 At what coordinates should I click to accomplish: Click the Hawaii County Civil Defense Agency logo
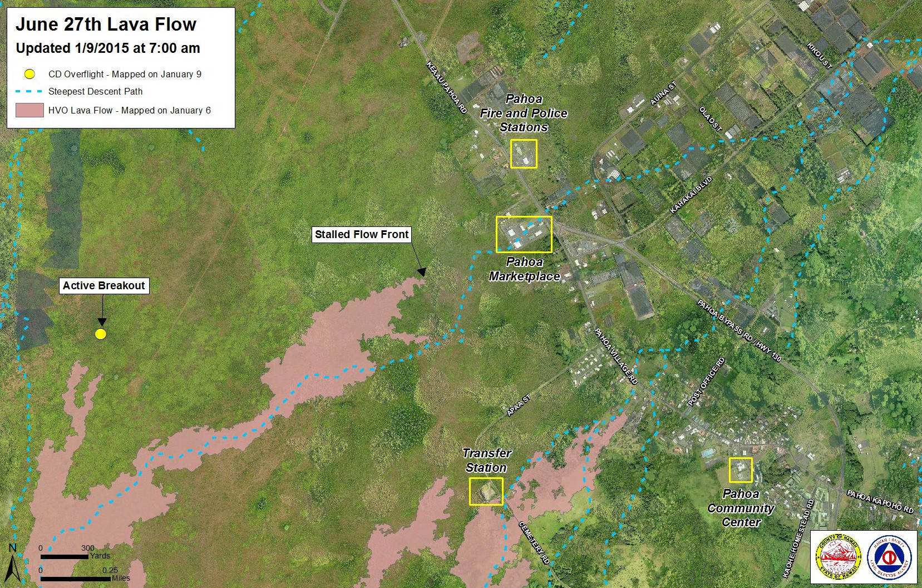(x=889, y=558)
